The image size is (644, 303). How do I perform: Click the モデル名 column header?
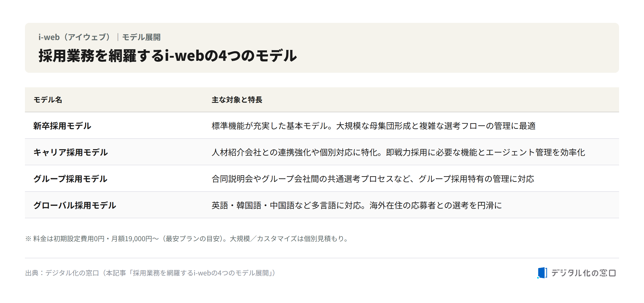point(48,100)
